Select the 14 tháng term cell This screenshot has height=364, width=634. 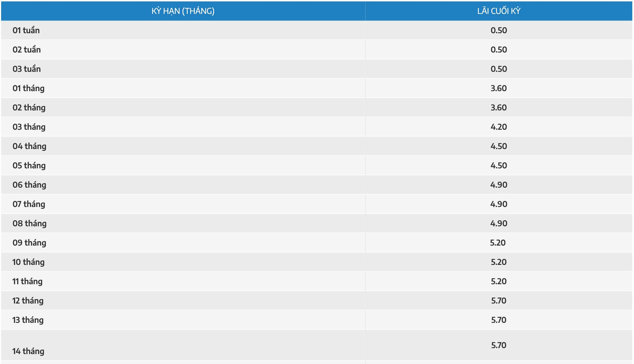click(28, 351)
